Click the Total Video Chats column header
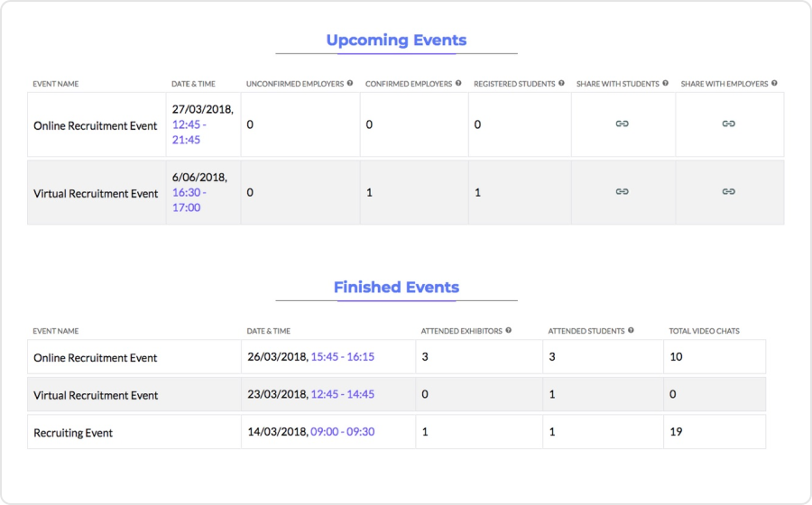This screenshot has width=812, height=505. [705, 331]
